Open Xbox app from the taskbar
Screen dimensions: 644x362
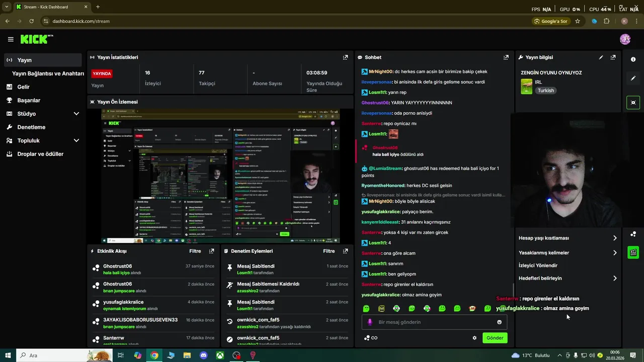(220, 355)
